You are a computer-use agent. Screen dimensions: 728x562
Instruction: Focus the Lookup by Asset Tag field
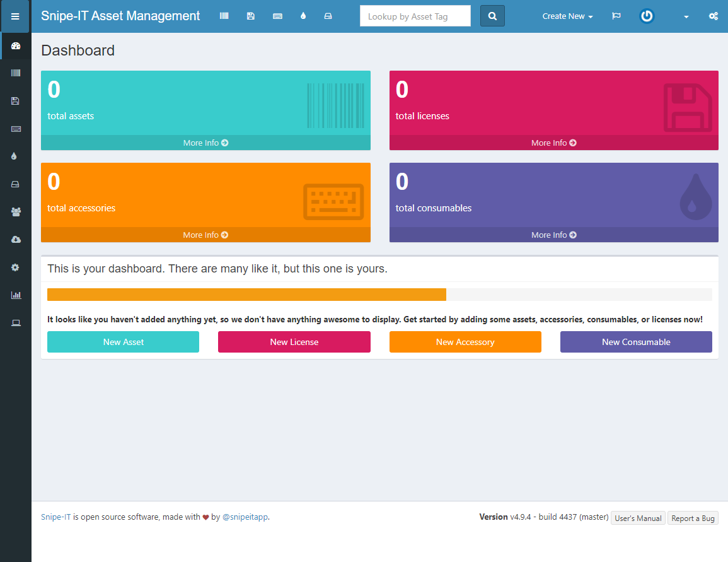coord(415,16)
